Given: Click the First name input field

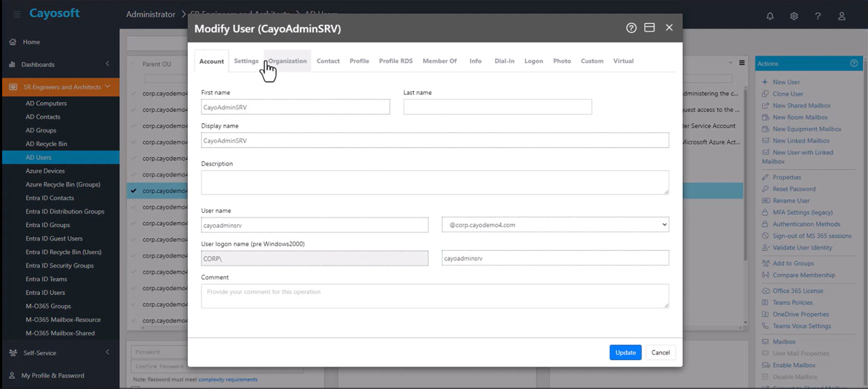Looking at the screenshot, I should (296, 106).
